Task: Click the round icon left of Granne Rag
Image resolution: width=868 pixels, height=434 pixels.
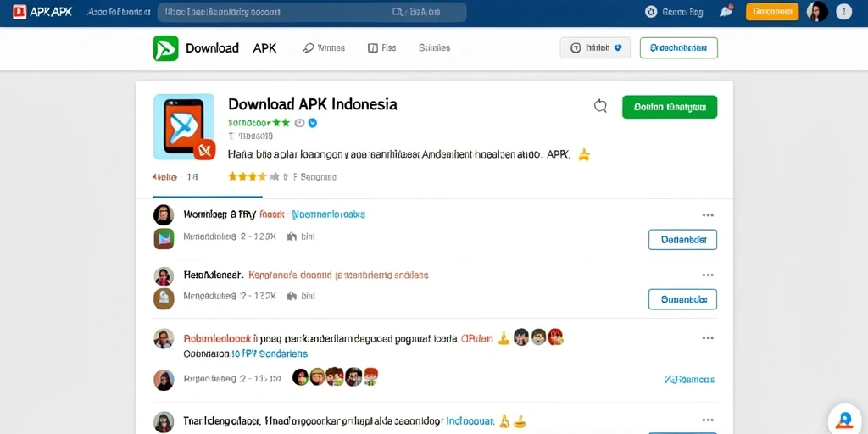Action: tap(652, 12)
